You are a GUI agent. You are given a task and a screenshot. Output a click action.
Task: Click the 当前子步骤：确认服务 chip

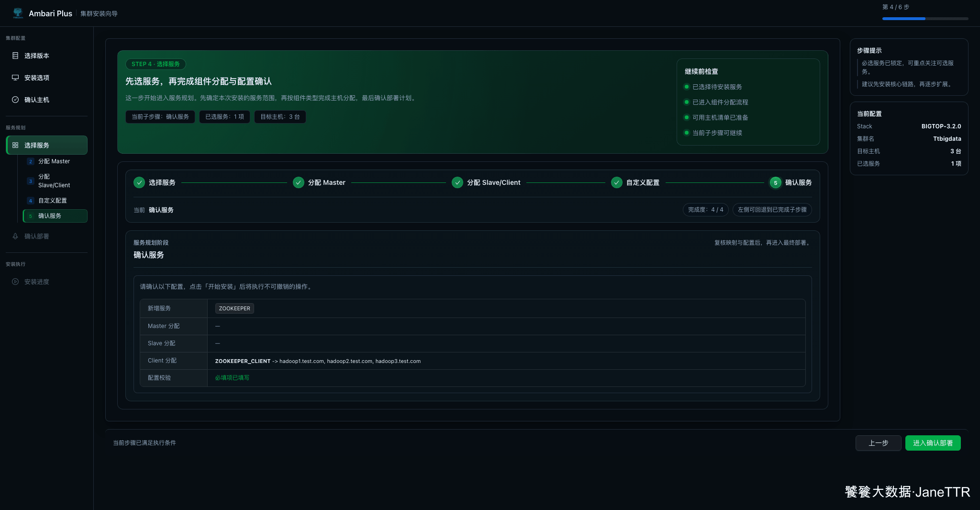(160, 117)
